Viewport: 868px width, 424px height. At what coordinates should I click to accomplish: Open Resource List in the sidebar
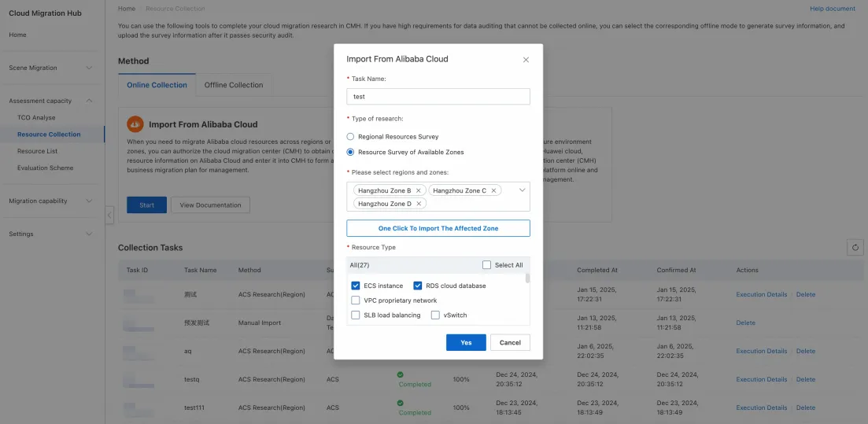[x=37, y=151]
